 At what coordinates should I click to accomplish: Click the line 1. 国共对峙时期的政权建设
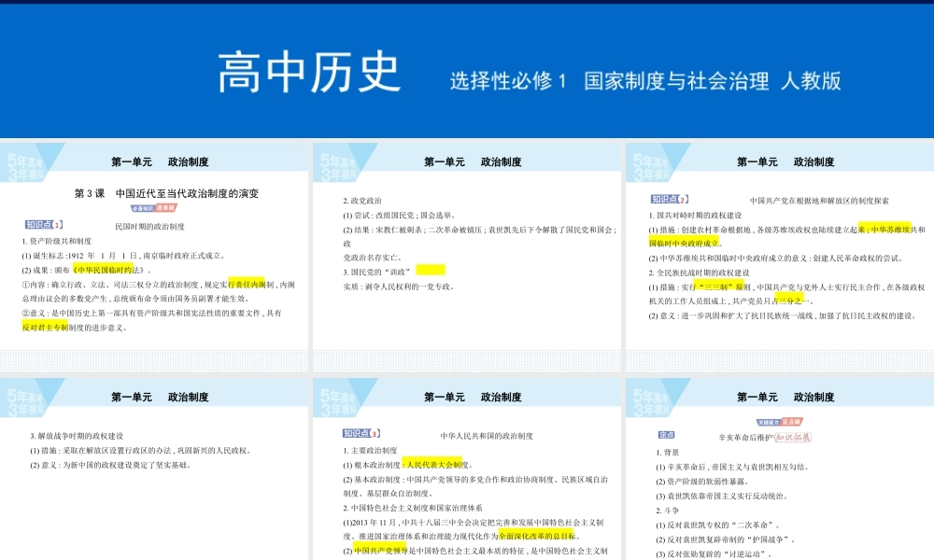[x=695, y=216]
